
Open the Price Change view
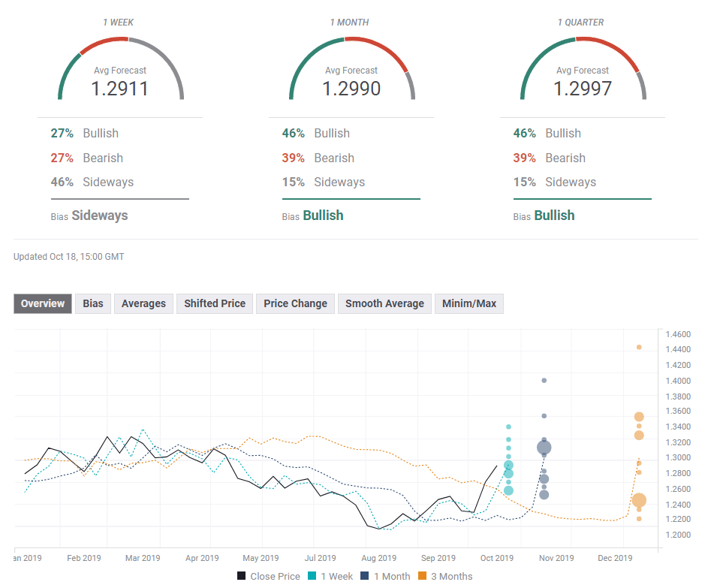(x=295, y=303)
